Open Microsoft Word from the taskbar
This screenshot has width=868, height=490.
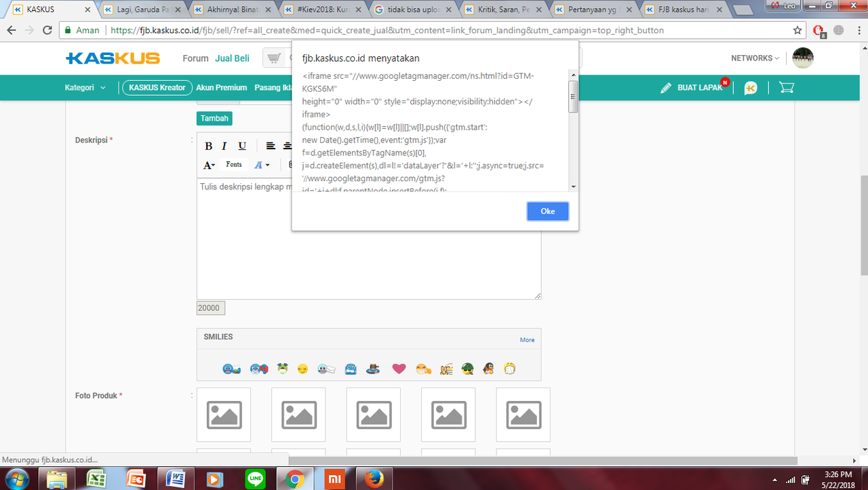tap(174, 478)
